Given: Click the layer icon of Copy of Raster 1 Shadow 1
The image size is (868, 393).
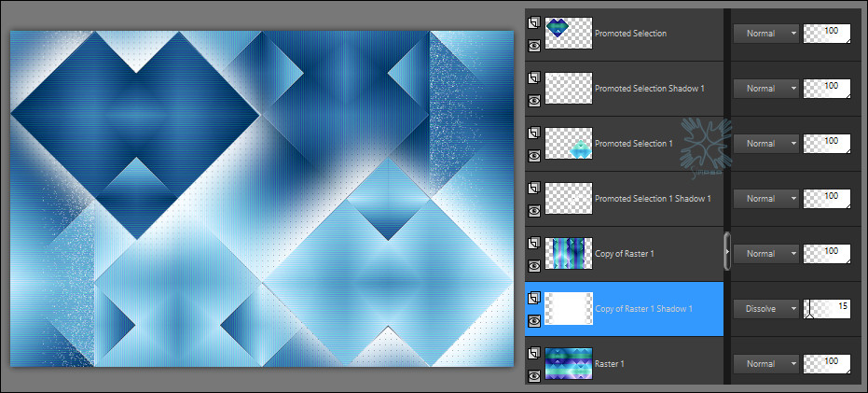Looking at the screenshot, I should [x=534, y=298].
